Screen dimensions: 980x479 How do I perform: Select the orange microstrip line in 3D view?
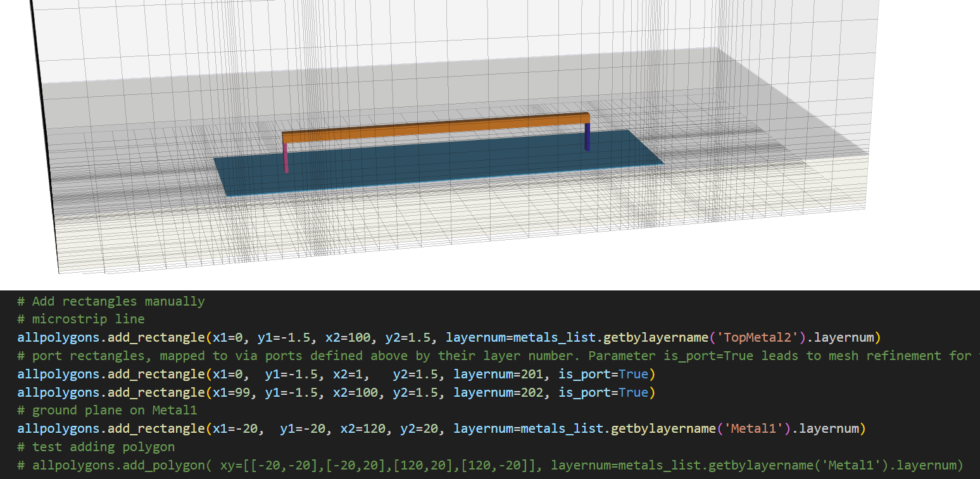click(436, 129)
